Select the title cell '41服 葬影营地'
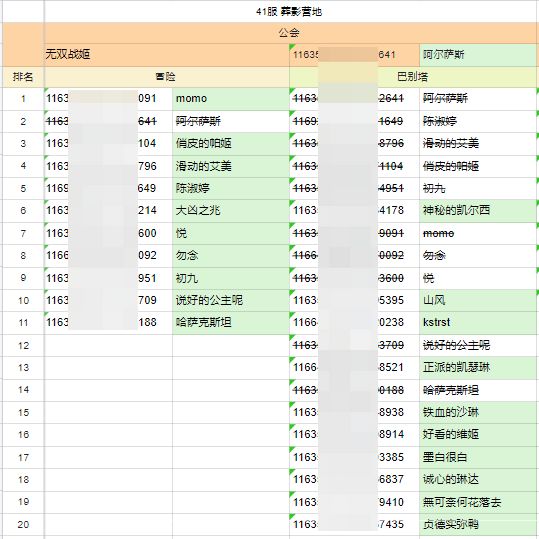This screenshot has height=539, width=539. click(x=289, y=11)
